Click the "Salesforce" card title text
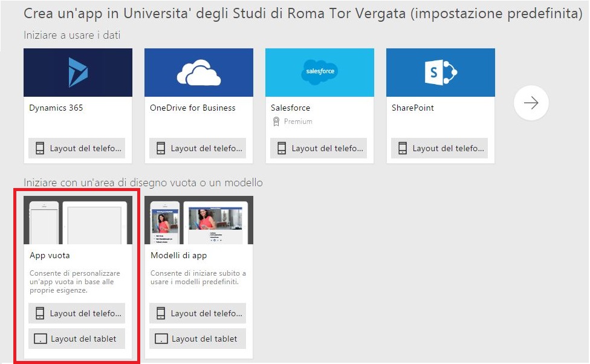The height and width of the screenshot is (364, 590). 291,108
